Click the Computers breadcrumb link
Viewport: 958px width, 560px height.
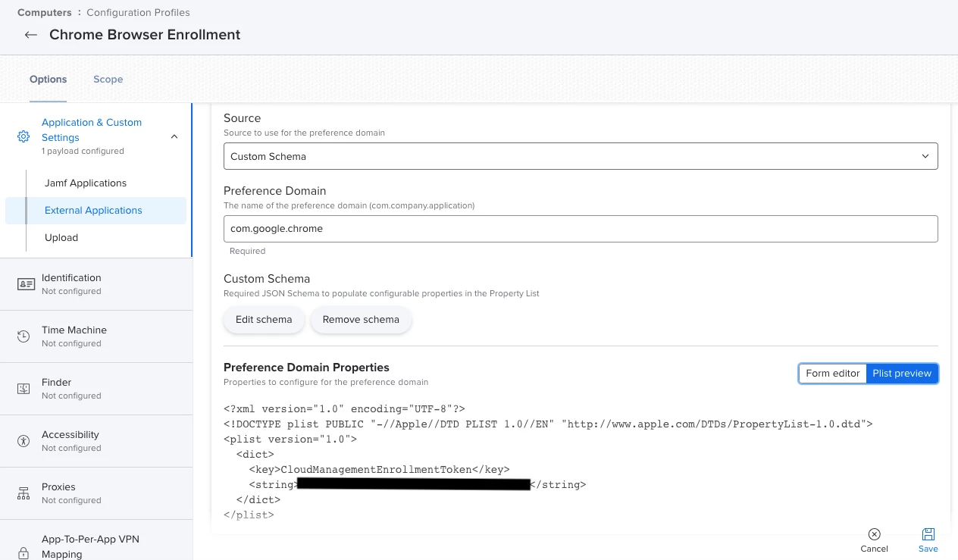[x=45, y=12]
